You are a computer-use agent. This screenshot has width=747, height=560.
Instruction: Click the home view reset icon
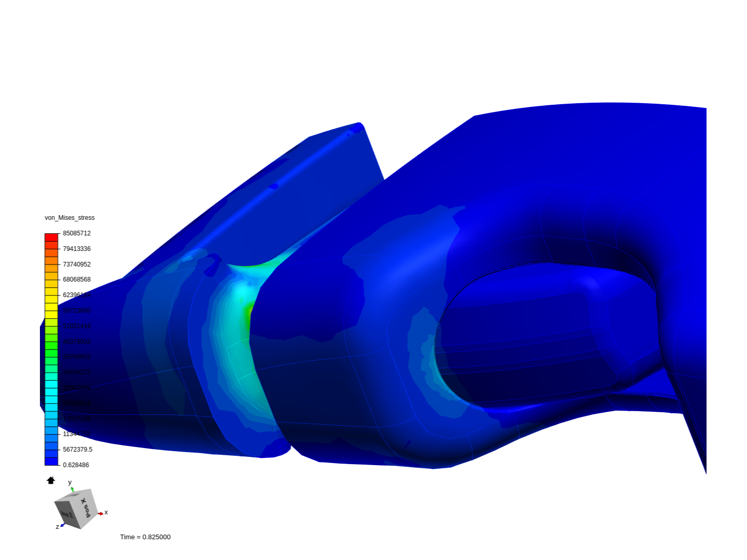coord(50,480)
